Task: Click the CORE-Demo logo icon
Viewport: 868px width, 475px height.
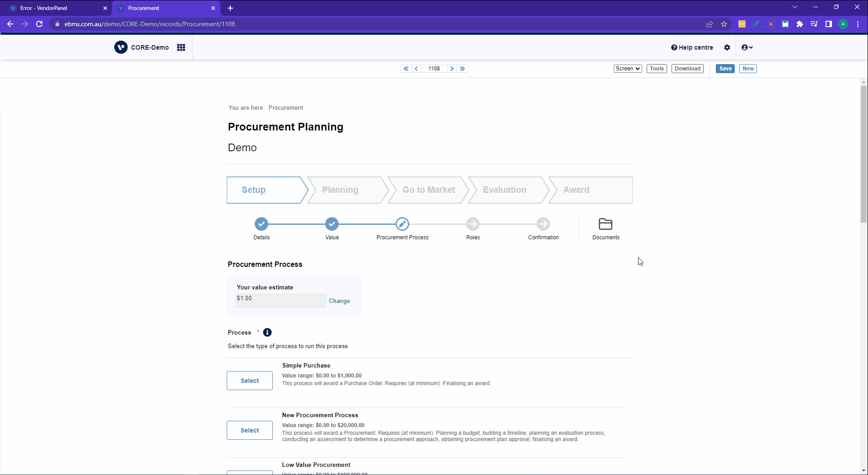Action: (121, 47)
